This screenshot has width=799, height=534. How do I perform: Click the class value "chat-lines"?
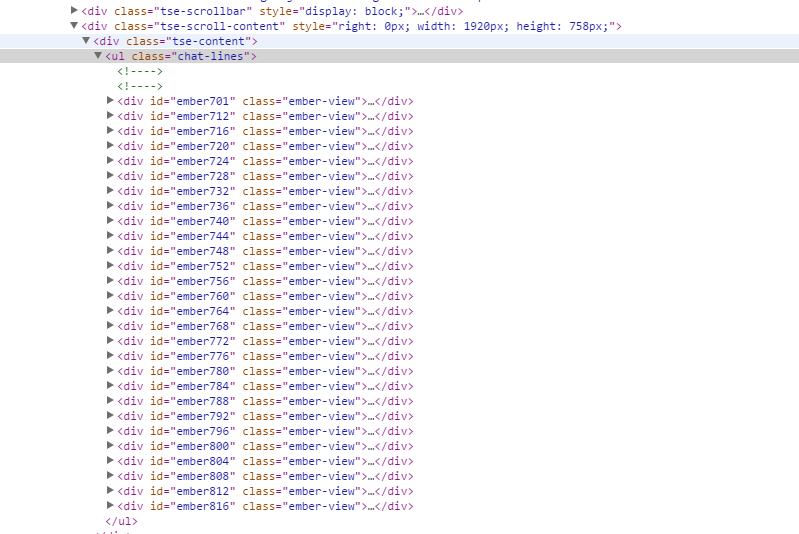pos(211,56)
